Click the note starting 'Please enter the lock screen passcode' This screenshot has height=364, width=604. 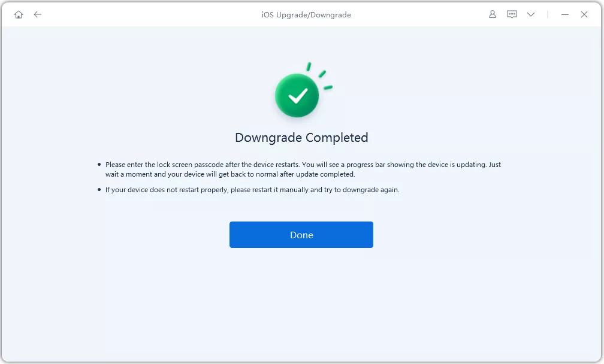[303, 169]
